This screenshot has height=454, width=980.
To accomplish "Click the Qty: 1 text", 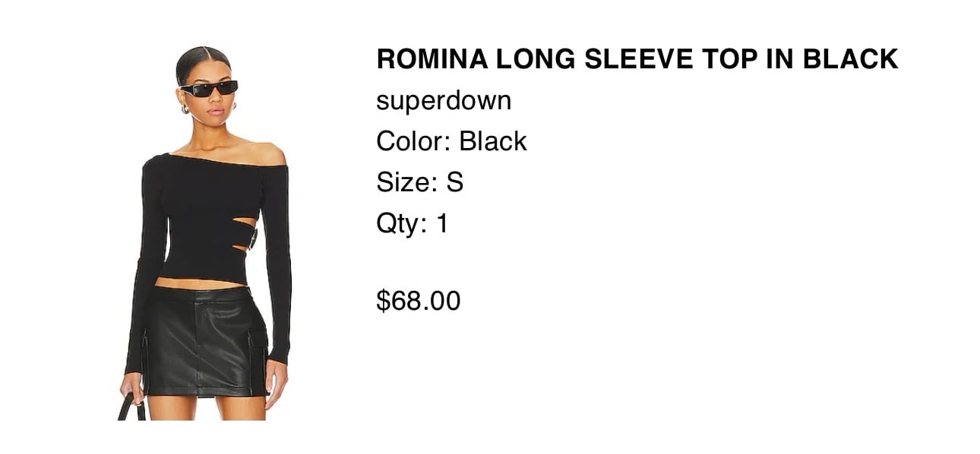I will 412,223.
